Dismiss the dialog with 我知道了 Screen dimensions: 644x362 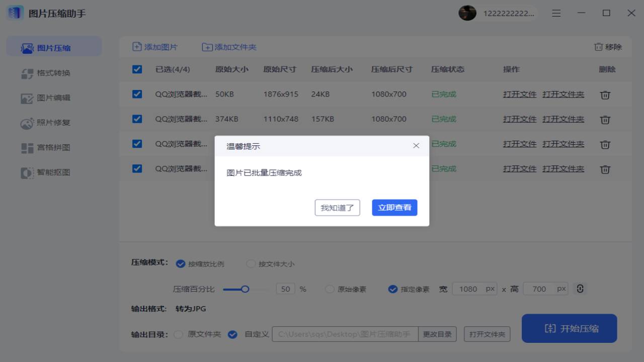click(x=337, y=207)
